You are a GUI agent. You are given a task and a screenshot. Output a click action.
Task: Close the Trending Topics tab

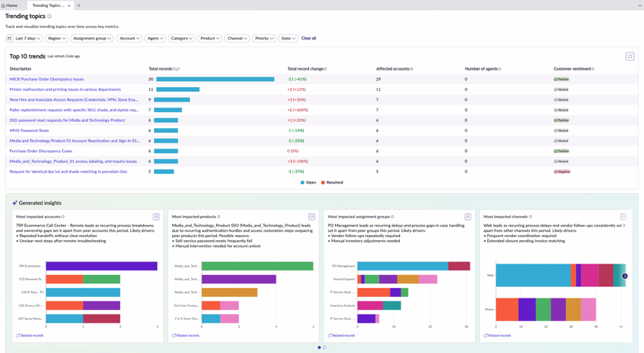(x=69, y=5)
